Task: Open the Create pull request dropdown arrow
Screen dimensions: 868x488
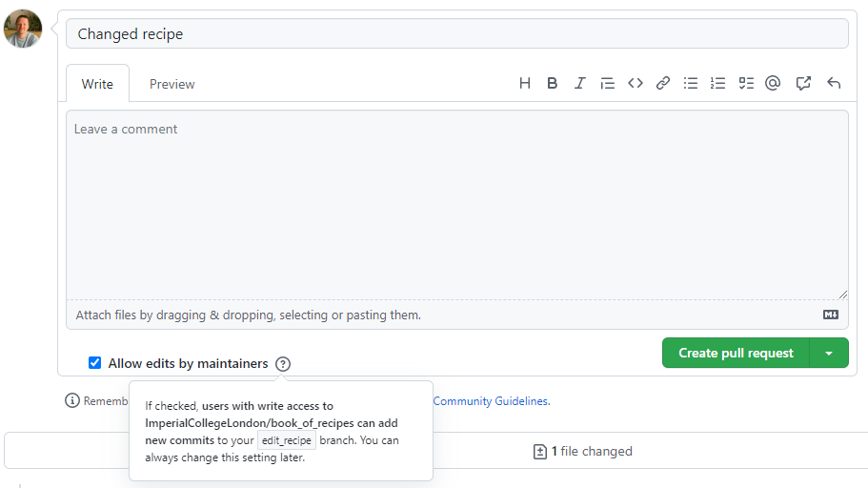Action: (829, 353)
